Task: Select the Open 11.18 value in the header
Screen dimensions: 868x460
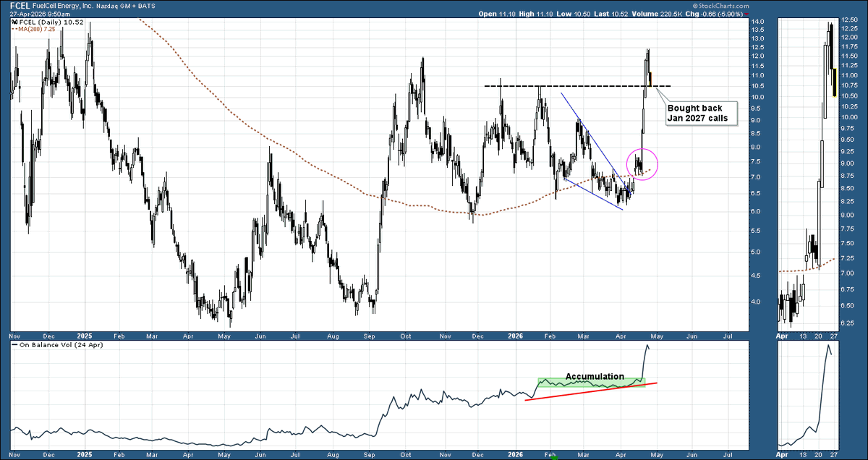Action: pos(495,14)
